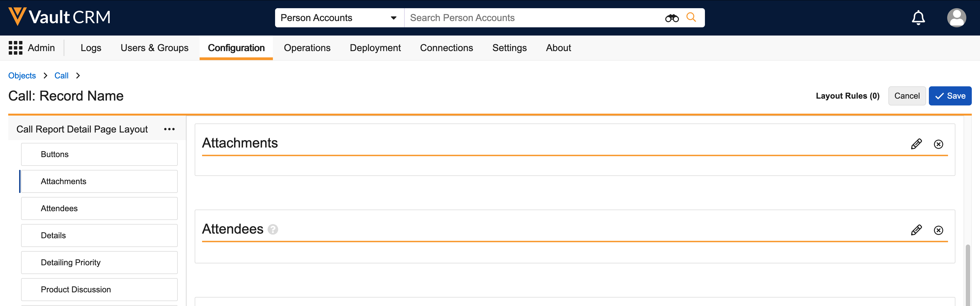
Task: Open the binoculars advanced search icon
Action: (x=672, y=18)
